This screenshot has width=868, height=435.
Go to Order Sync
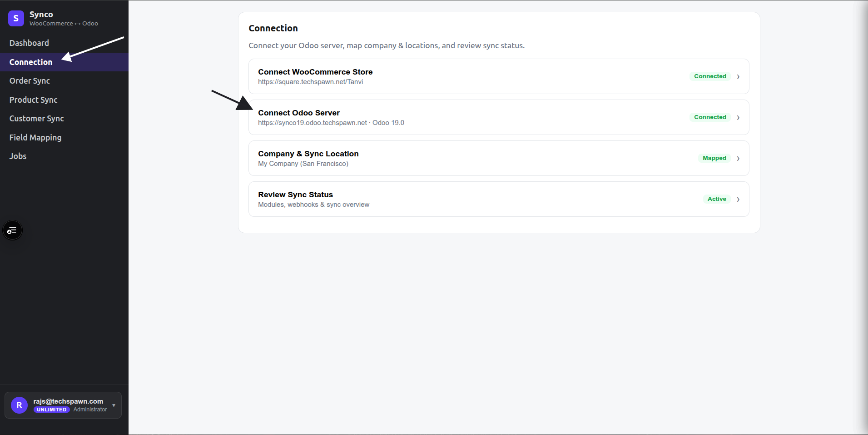[x=30, y=81]
